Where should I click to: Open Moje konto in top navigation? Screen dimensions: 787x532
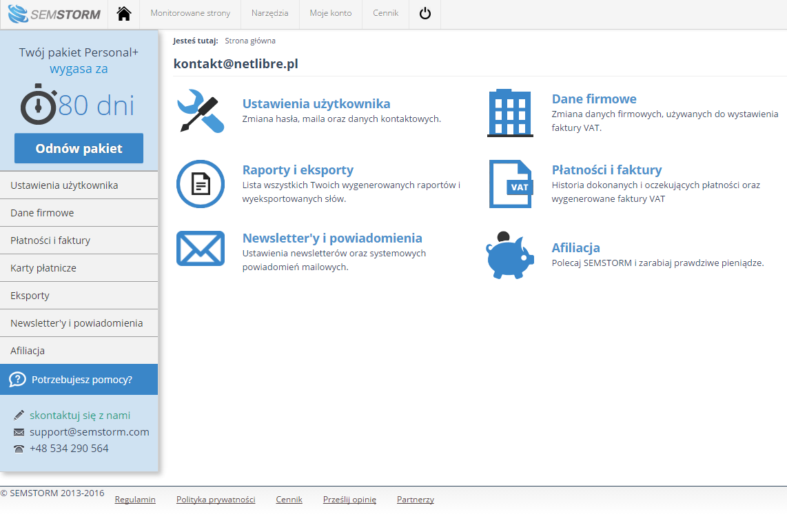point(330,14)
